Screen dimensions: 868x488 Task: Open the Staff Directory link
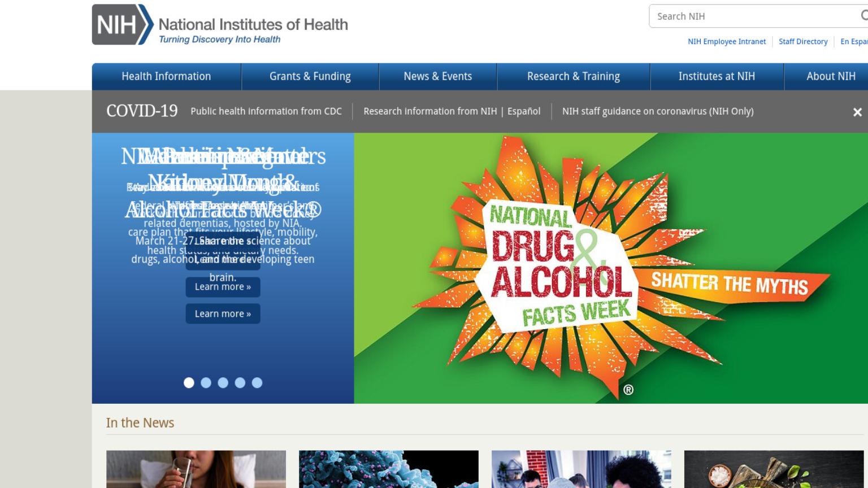pyautogui.click(x=803, y=42)
